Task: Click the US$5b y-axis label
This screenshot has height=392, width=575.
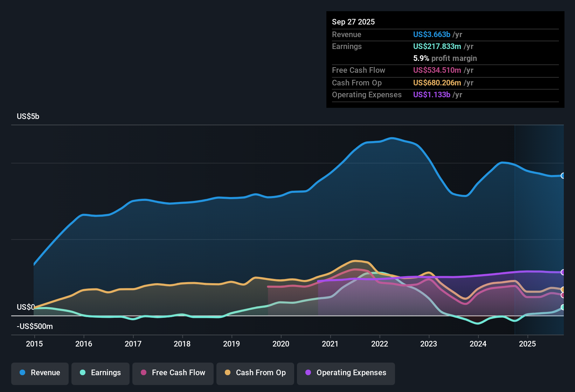Action: tap(28, 117)
